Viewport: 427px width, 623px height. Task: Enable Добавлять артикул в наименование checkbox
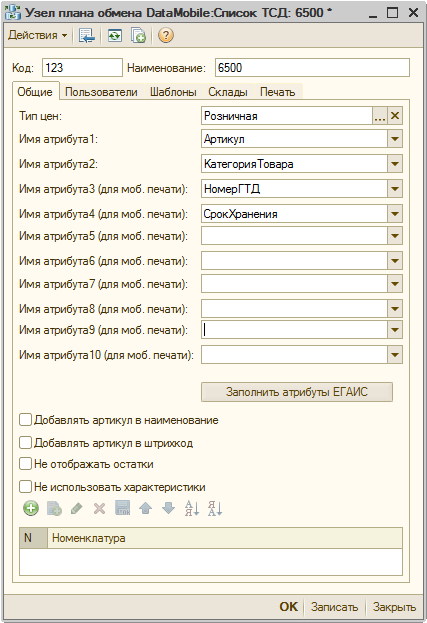point(25,420)
